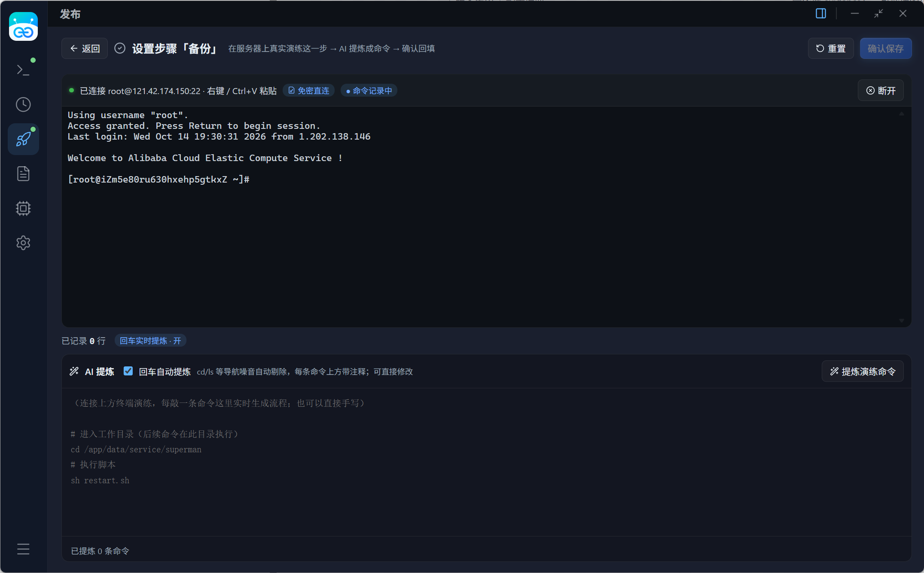924x573 pixels.
Task: Click the hamburger menu at sidebar bottom
Action: (23, 549)
